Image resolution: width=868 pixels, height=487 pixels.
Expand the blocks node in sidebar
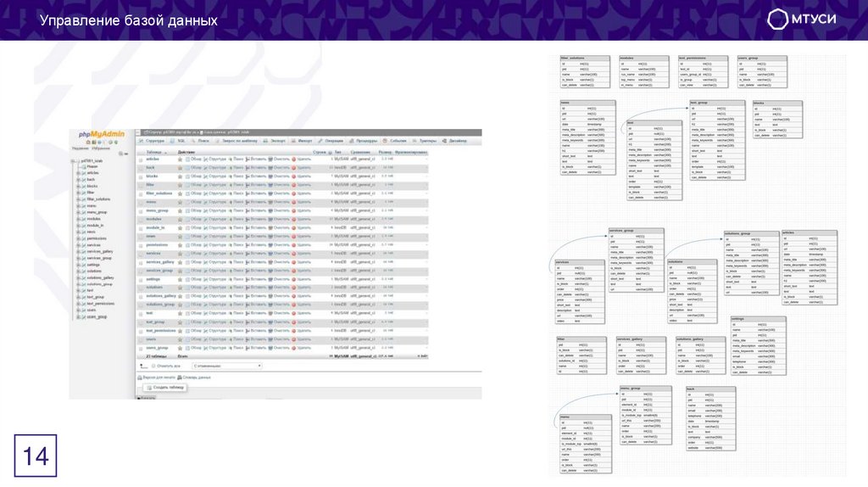(79, 186)
